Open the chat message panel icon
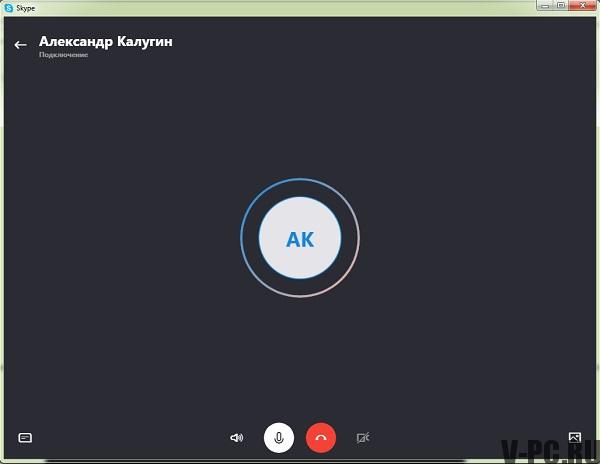This screenshot has width=600, height=464. pyautogui.click(x=25, y=438)
